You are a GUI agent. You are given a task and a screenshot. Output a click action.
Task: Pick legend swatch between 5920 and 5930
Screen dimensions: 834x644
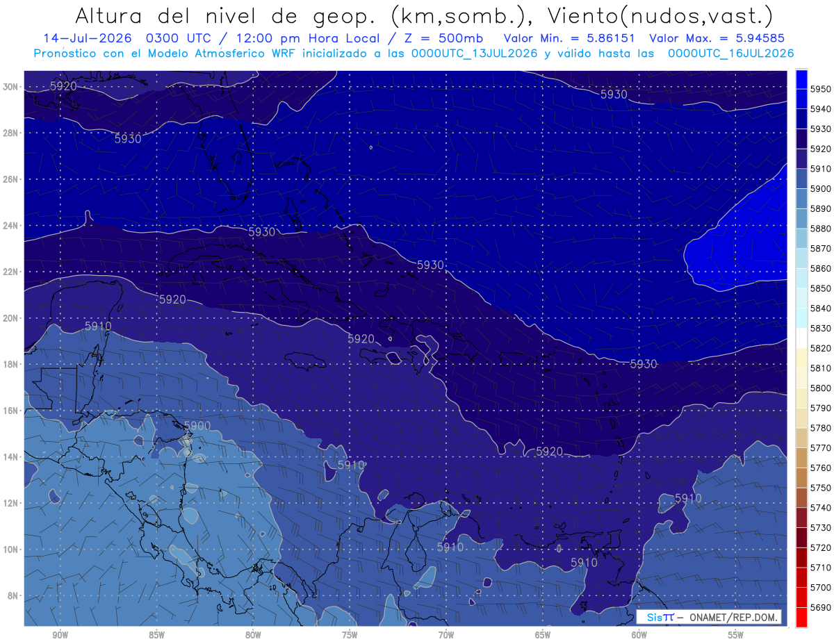point(801,138)
